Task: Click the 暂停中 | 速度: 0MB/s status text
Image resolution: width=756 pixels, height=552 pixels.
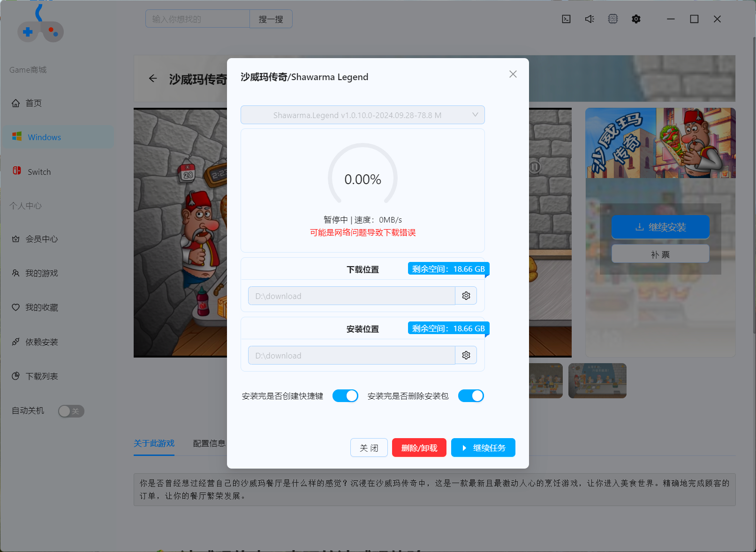Action: click(363, 220)
